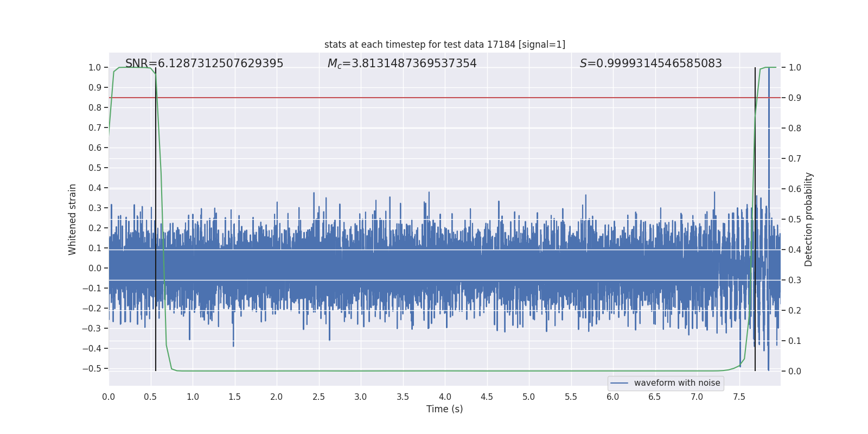This screenshot has width=868, height=434.
Task: Click the 0.4 tick on Detection probability axis
Action: (795, 250)
